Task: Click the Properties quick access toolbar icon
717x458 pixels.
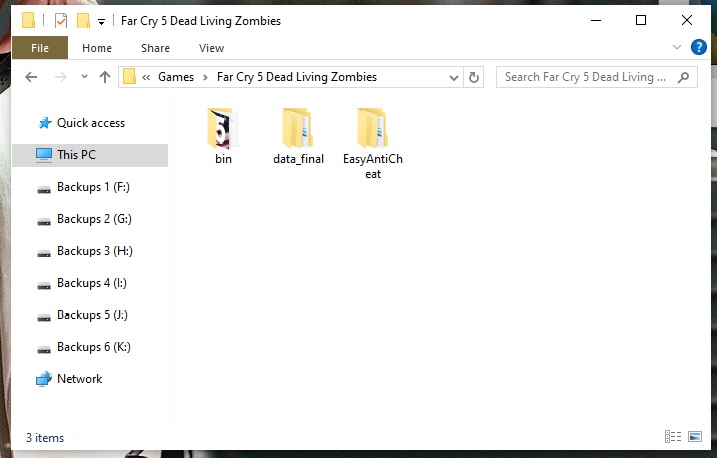Action: coord(61,21)
